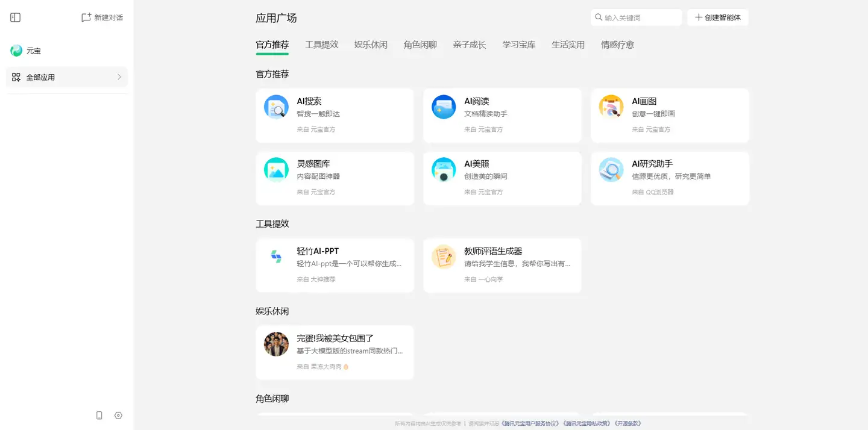Switch to the 娱乐休闲 tab

[371, 45]
